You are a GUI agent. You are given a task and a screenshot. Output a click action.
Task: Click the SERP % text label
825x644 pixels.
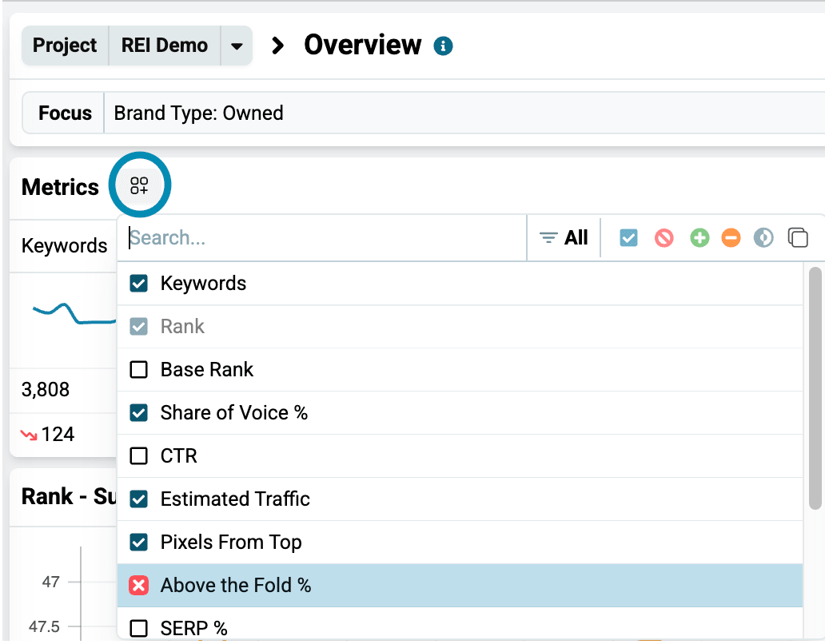pos(193,628)
